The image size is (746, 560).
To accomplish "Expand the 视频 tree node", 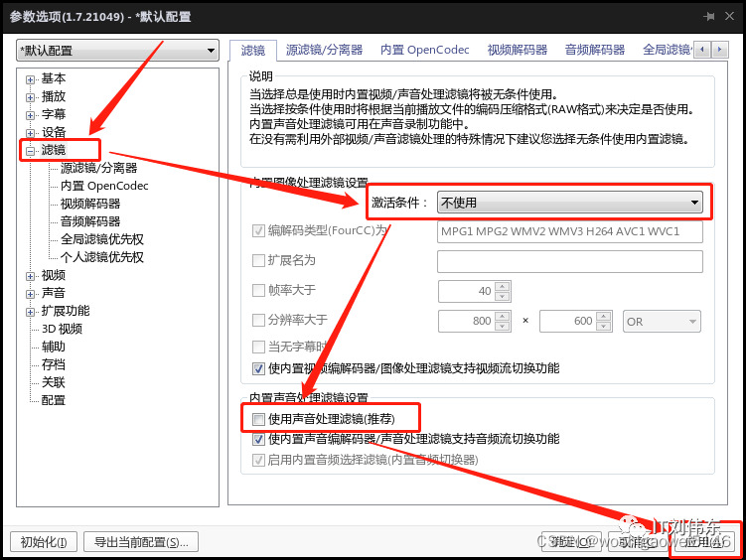I will click(x=31, y=276).
